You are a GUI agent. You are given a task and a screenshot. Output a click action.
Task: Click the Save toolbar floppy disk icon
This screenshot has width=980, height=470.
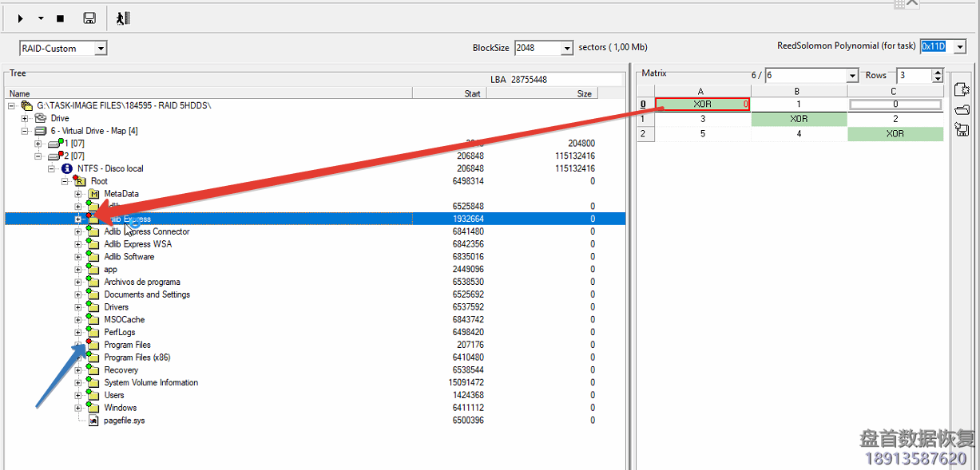[88, 18]
